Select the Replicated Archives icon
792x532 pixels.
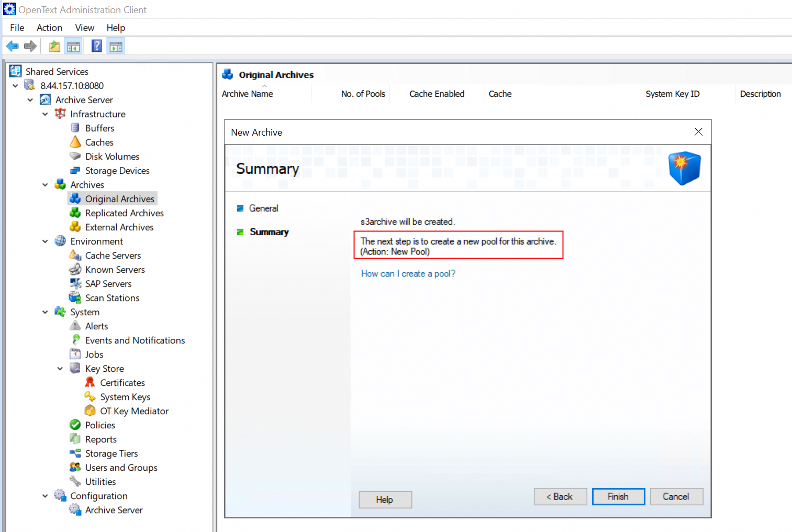coord(75,213)
